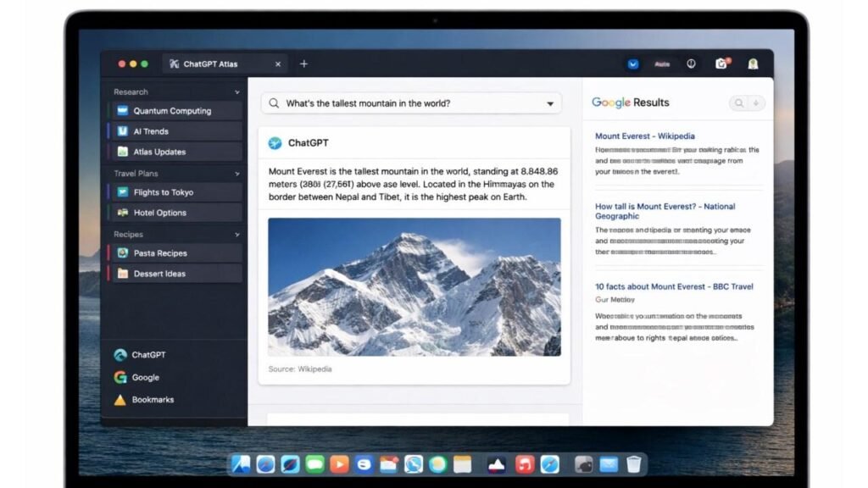
Task: Click the Quantum Computing icon
Action: (x=122, y=111)
